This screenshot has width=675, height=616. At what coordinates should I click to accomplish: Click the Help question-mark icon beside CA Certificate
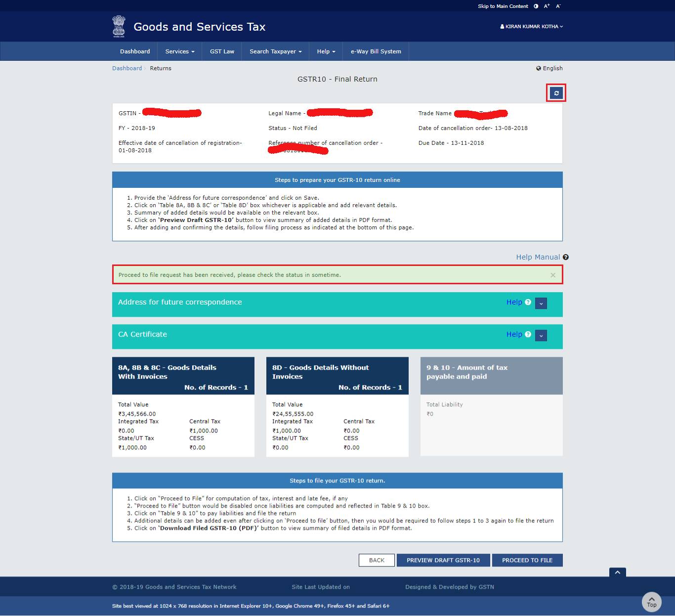coord(528,335)
